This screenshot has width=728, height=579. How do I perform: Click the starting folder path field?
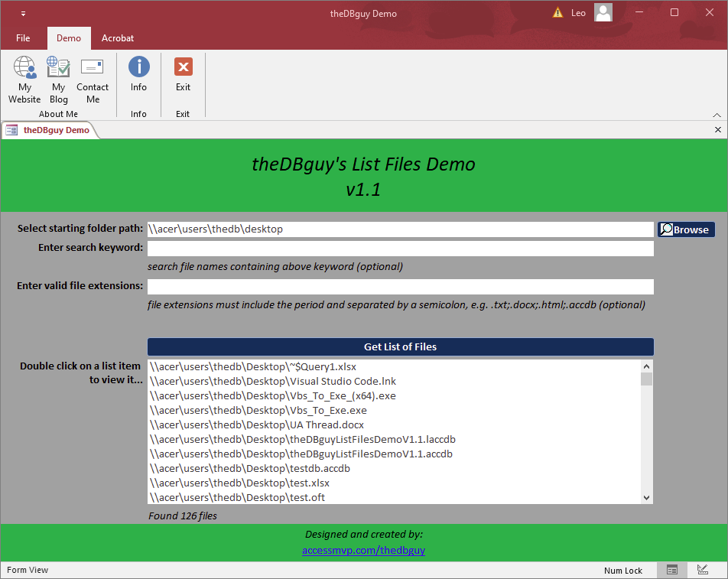[x=400, y=229]
